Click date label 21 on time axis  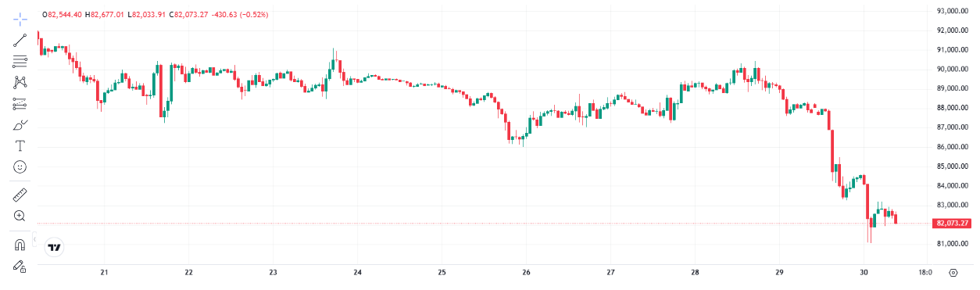(104, 273)
